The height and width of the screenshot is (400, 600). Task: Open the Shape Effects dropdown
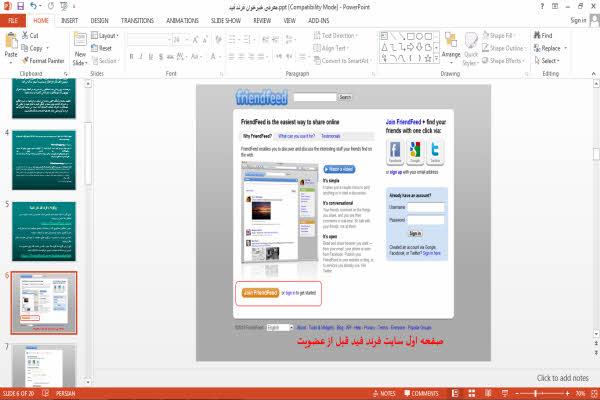click(x=503, y=60)
